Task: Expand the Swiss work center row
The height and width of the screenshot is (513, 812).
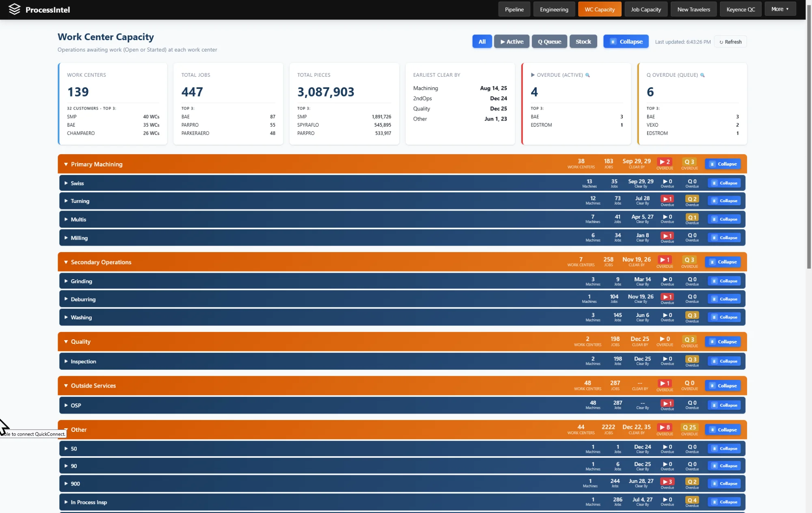Action: pos(66,183)
